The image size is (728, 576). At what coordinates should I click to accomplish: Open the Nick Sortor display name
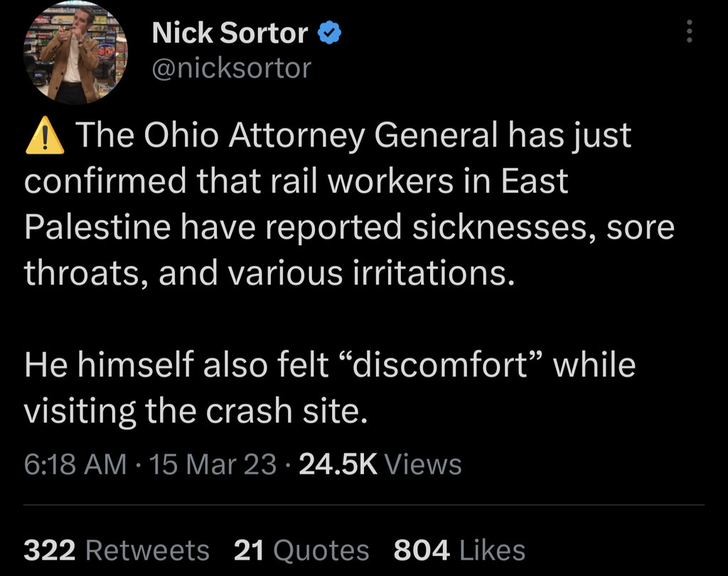click(230, 33)
